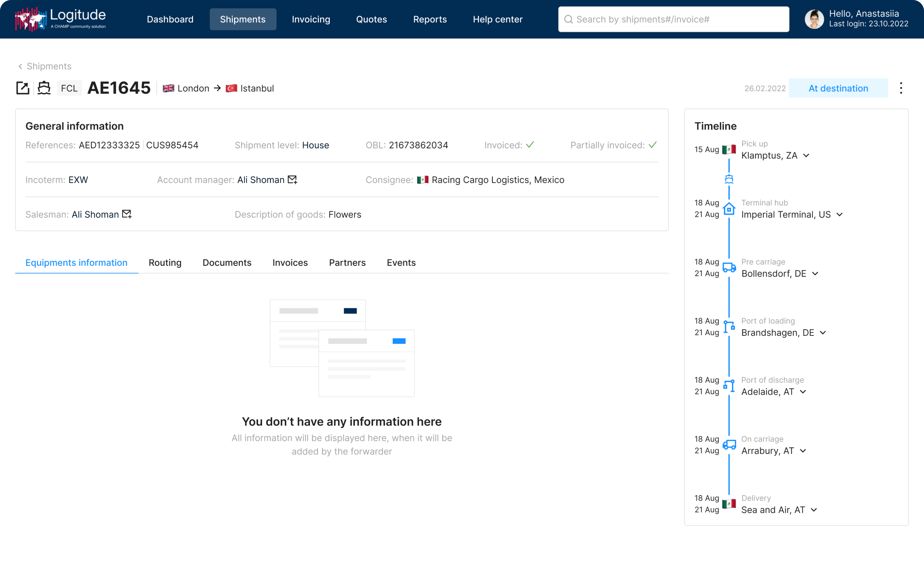Expand the Klamptus, ZA pickup entry

[x=806, y=155]
